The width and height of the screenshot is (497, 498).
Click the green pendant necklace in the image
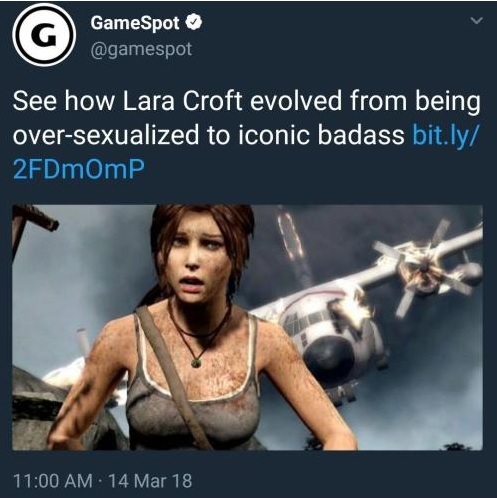click(197, 362)
